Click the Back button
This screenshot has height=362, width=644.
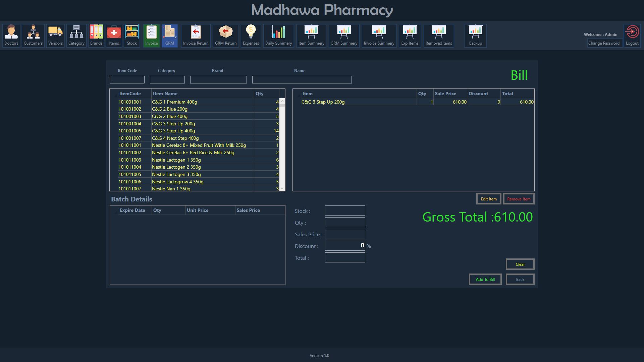click(x=520, y=280)
